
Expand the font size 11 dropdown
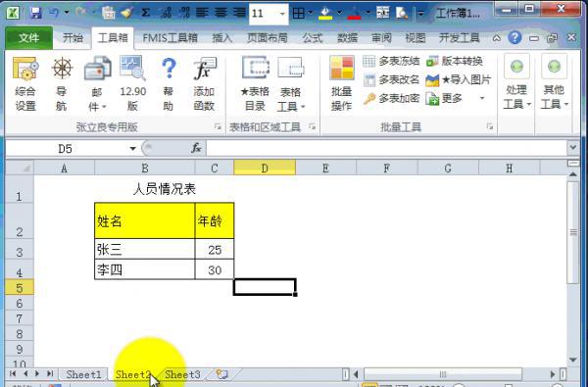(282, 14)
